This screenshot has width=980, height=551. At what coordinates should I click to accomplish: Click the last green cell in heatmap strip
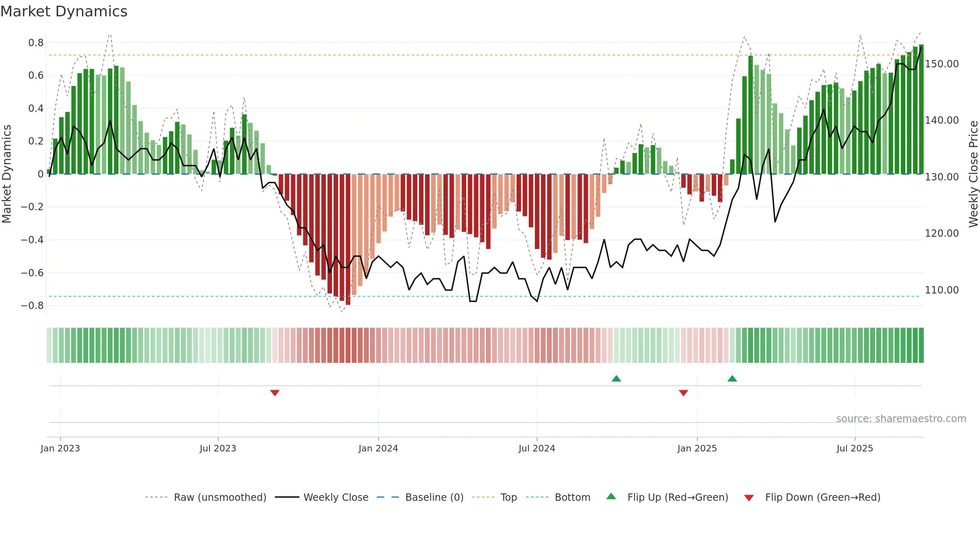(x=921, y=345)
